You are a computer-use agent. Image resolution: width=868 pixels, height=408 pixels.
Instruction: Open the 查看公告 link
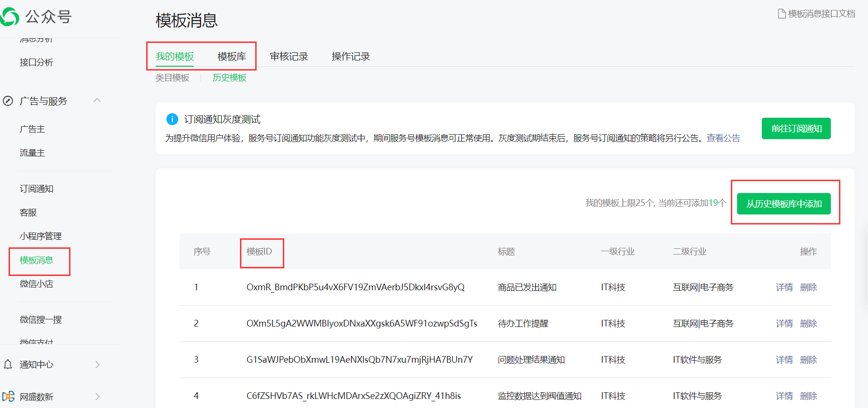click(x=723, y=138)
